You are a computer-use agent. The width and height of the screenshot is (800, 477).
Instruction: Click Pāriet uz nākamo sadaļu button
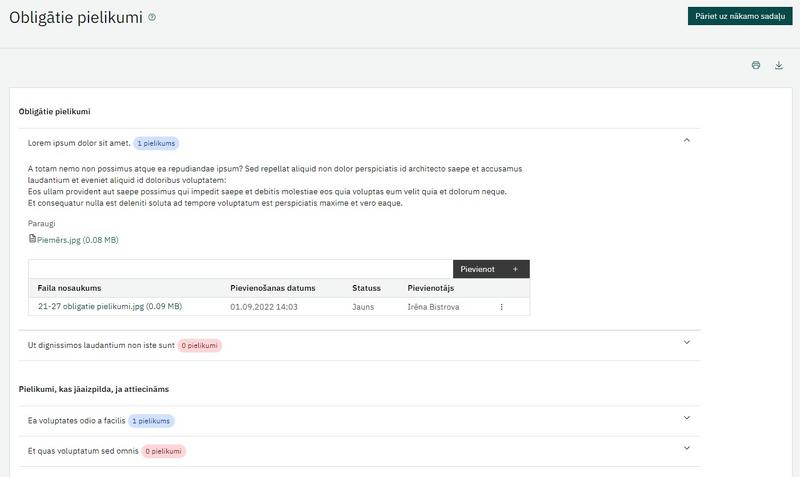click(x=740, y=16)
